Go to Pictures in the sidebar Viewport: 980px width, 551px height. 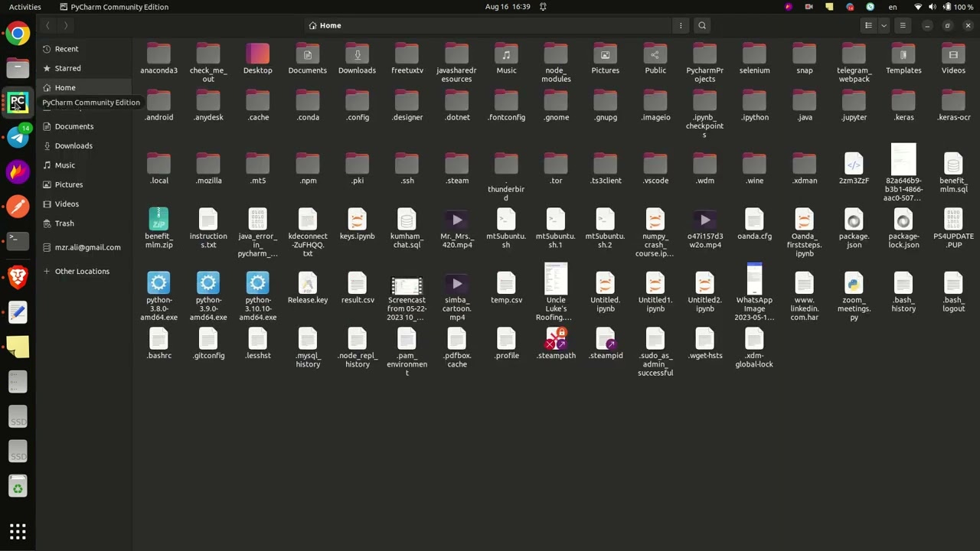click(x=84, y=184)
